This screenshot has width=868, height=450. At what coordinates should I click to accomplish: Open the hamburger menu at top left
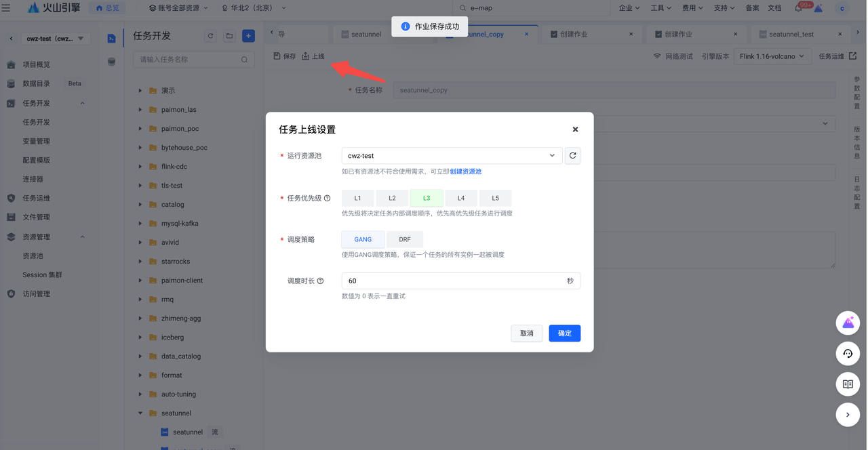[x=6, y=8]
